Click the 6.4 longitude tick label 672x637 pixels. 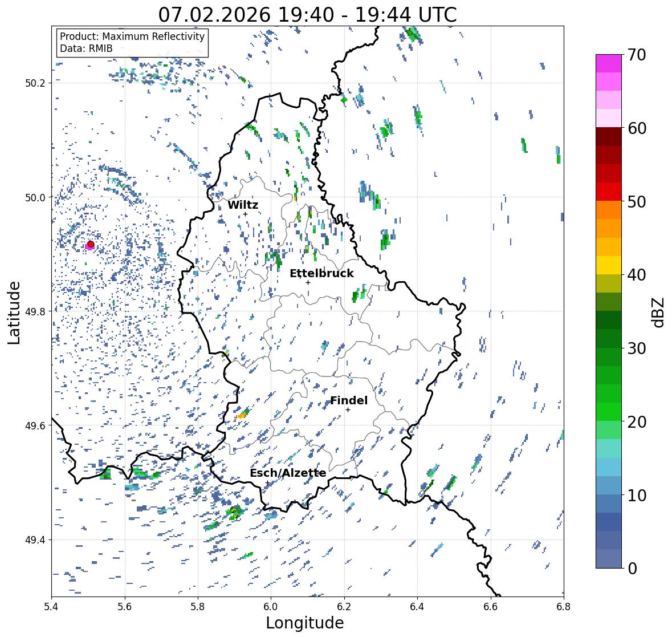click(417, 606)
